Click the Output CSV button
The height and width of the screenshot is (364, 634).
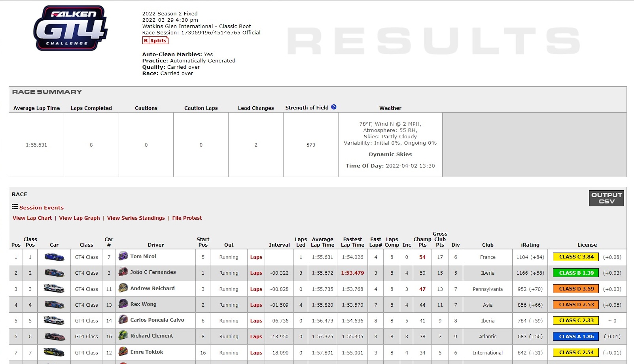point(606,198)
